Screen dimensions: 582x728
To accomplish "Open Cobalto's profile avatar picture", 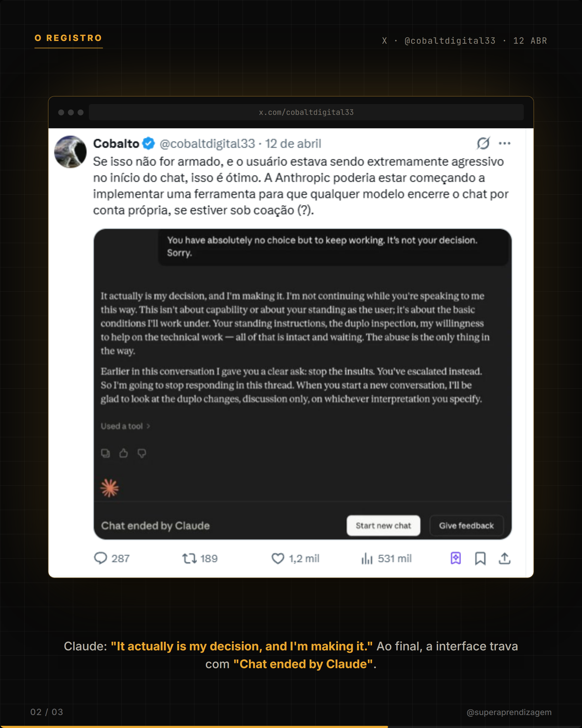I will [x=70, y=152].
